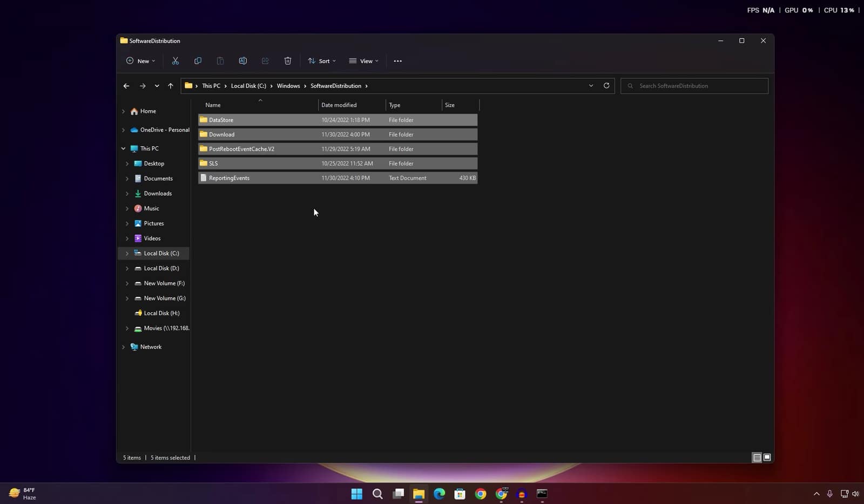Open the View dropdown menu

click(x=364, y=61)
